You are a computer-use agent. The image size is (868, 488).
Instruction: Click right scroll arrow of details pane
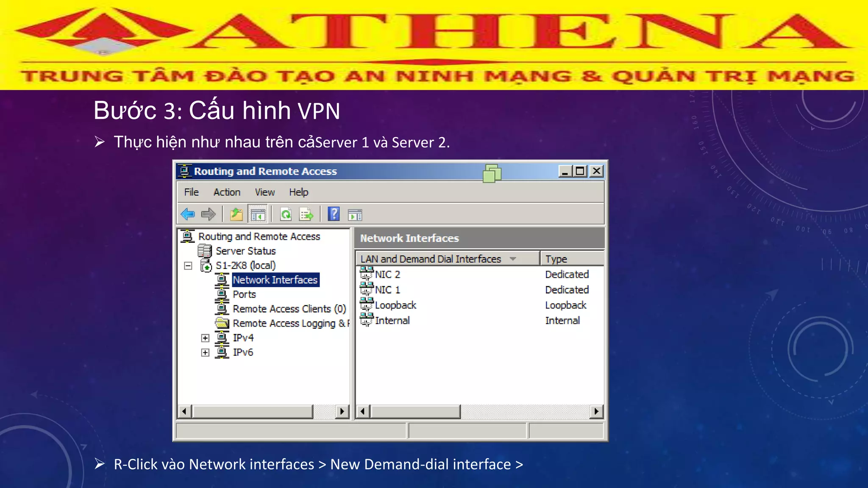(597, 411)
